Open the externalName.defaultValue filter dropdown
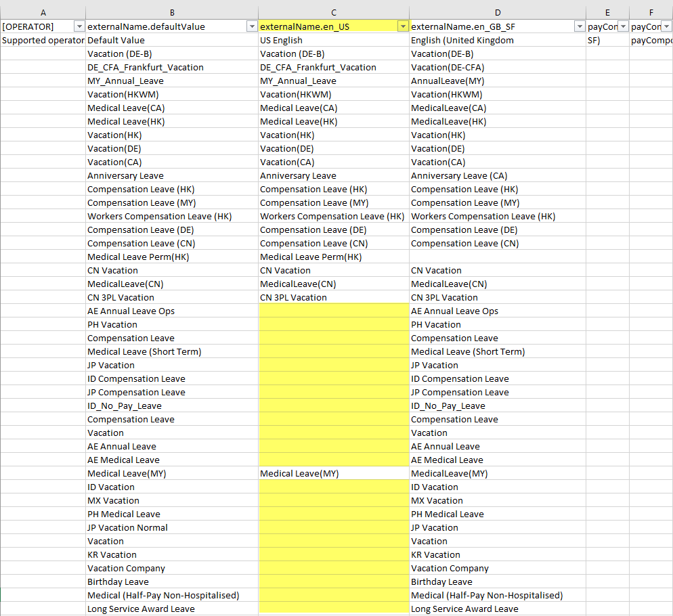Screen dimensions: 673x616 252,26
